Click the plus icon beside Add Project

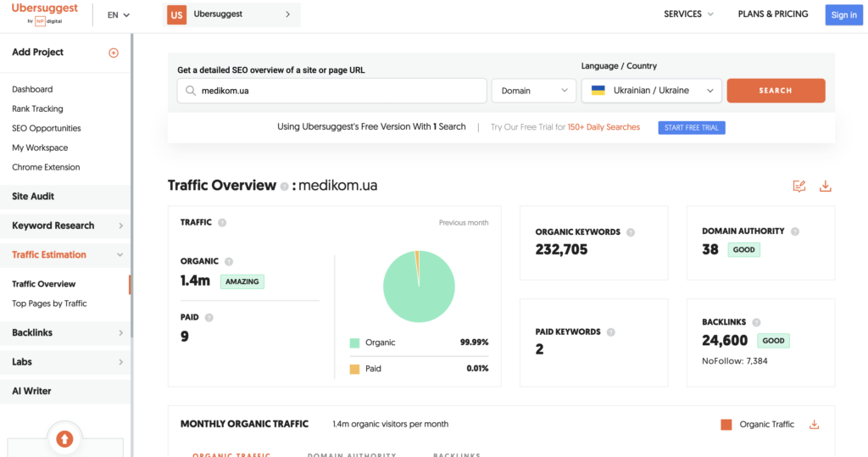(114, 53)
